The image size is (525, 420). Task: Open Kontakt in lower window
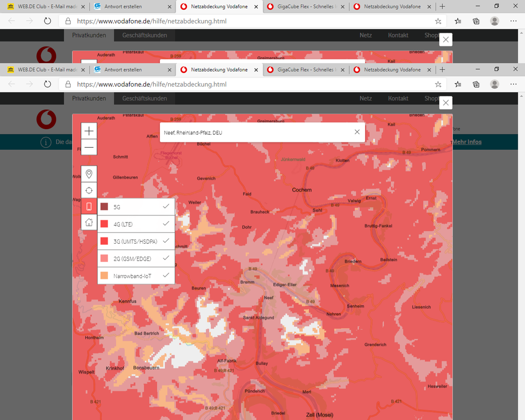click(x=398, y=98)
